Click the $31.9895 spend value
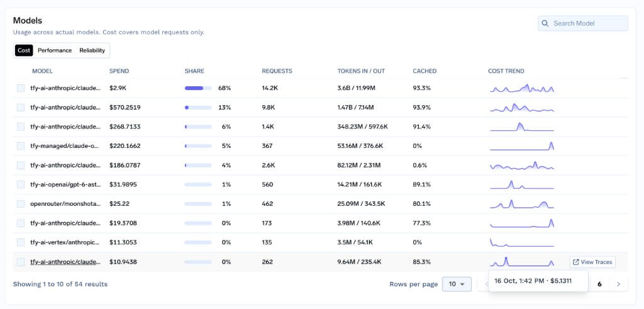Screen dimensions: 644x309 (123, 184)
